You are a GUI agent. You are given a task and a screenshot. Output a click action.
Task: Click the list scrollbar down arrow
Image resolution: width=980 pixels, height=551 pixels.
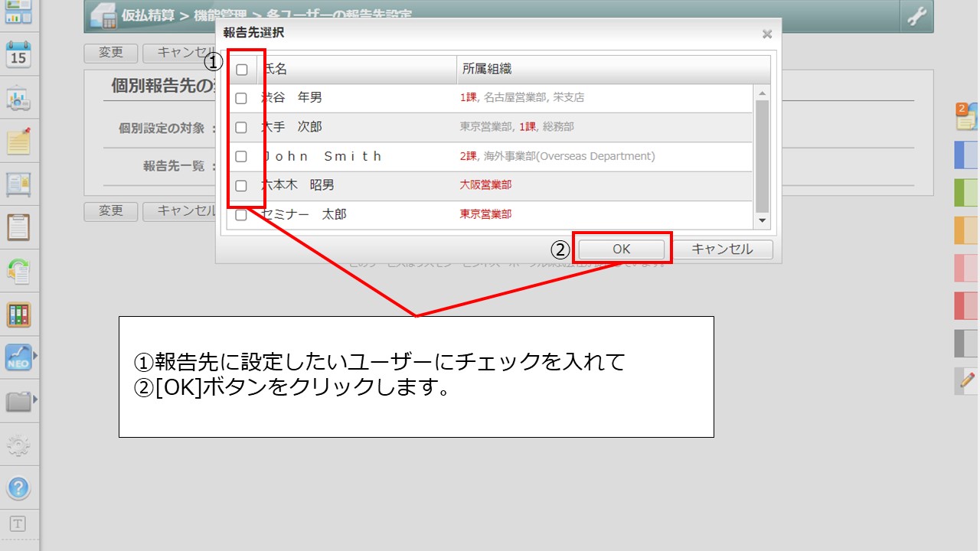pos(762,221)
